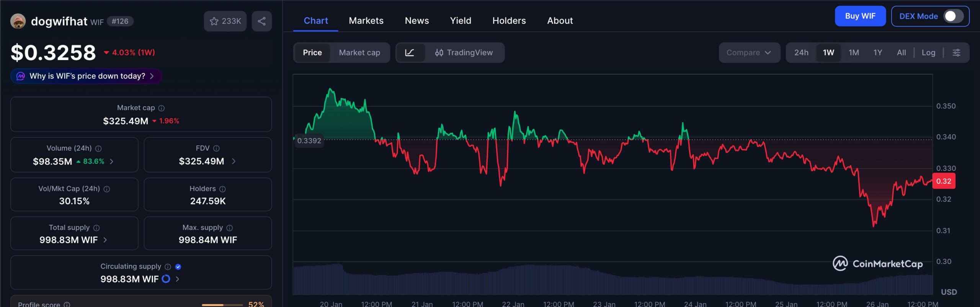
Task: Click the 0.3392 opening price label
Action: pos(309,141)
